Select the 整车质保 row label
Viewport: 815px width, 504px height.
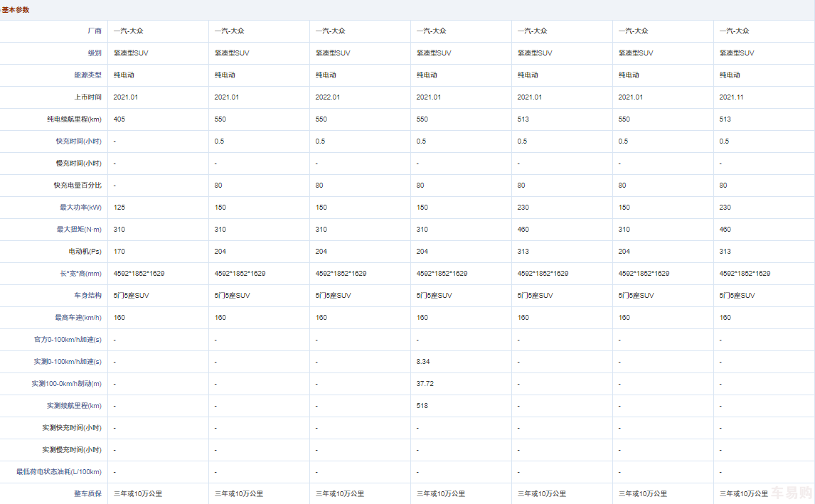(x=88, y=494)
